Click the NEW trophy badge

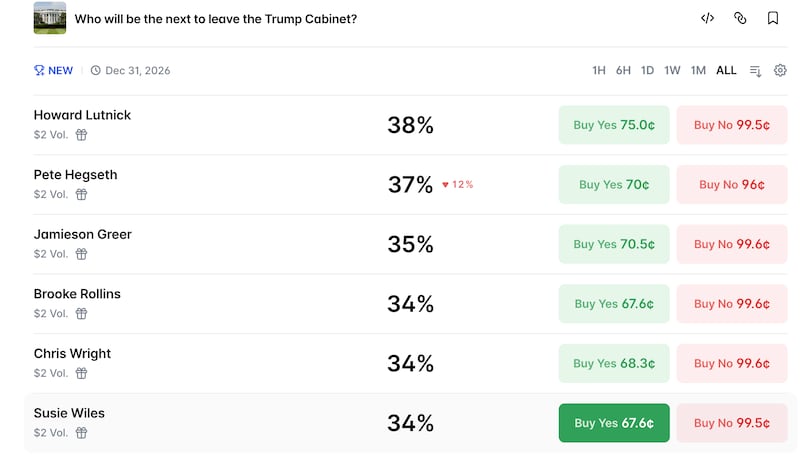pos(54,70)
